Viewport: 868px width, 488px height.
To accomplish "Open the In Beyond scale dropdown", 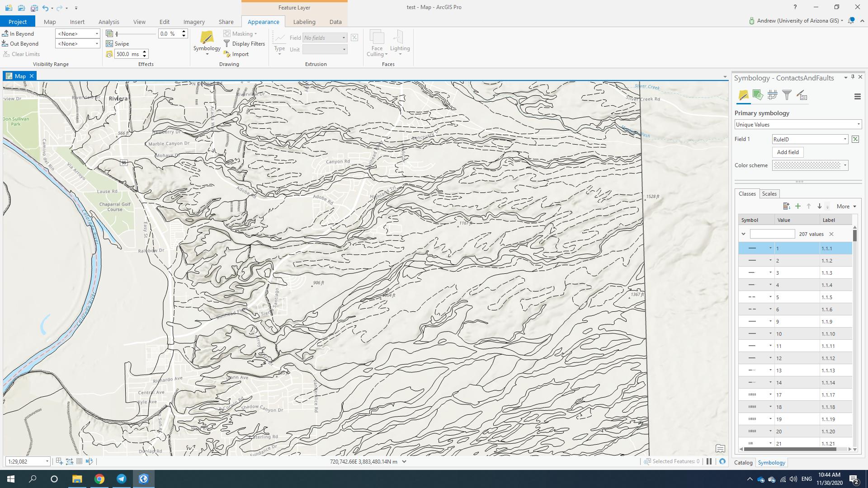I will pos(96,34).
